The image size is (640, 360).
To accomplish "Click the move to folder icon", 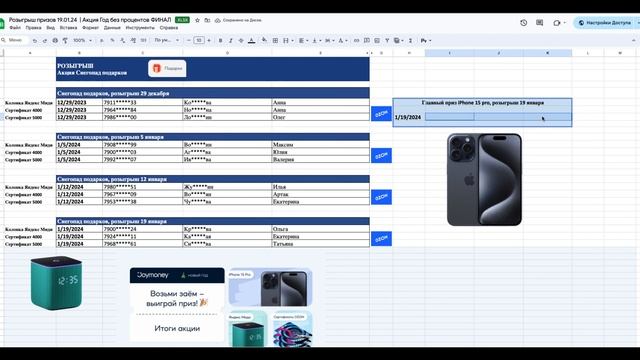I will click(207, 20).
